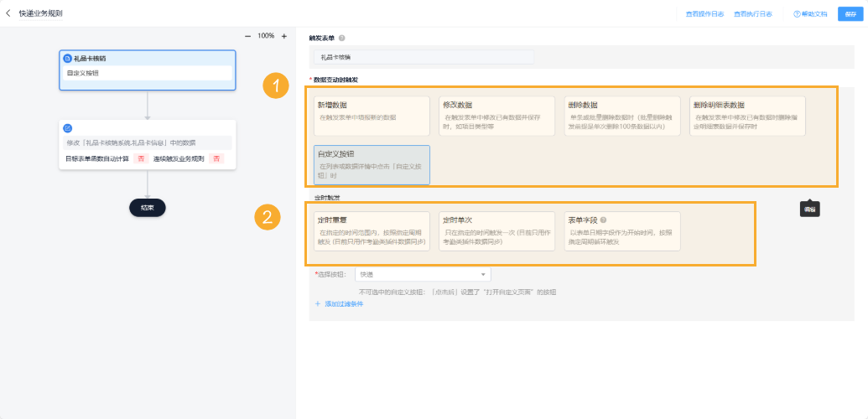
Task: Click the plus icon before 添加过滤条件
Action: point(318,303)
